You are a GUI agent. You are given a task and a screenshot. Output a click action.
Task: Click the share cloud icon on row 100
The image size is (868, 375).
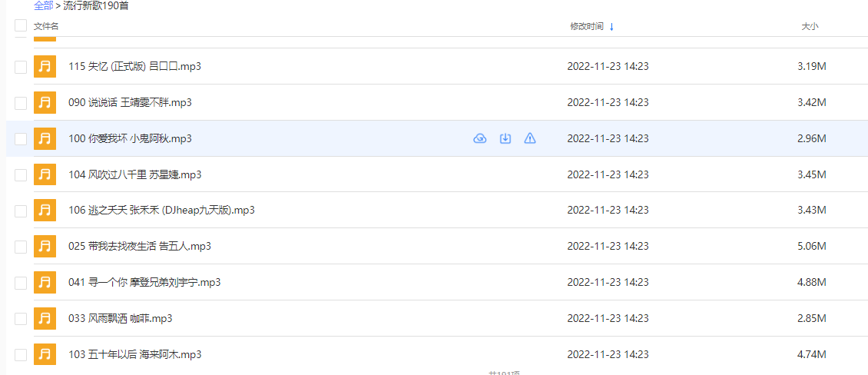pos(480,138)
